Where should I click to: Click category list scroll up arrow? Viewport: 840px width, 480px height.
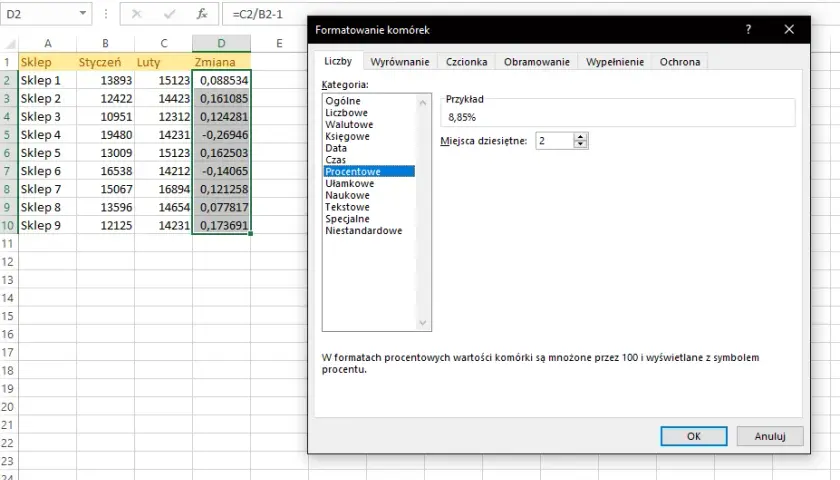coord(423,102)
